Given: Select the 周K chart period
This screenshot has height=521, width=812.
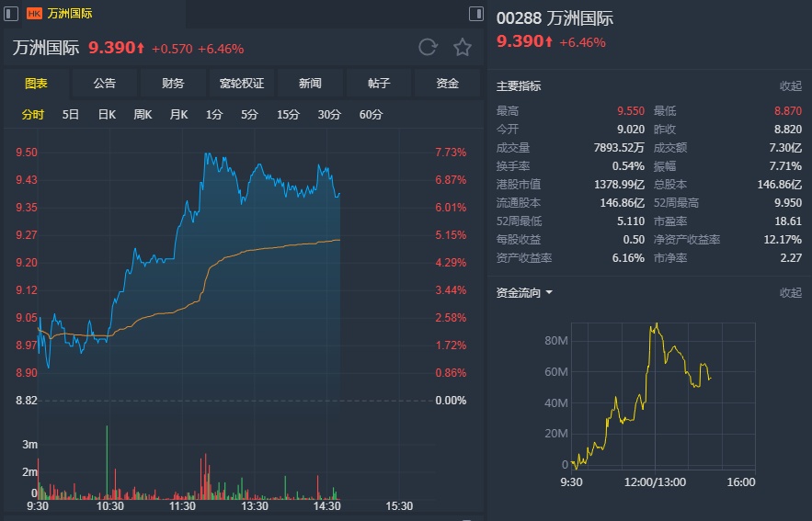Looking at the screenshot, I should click(143, 115).
